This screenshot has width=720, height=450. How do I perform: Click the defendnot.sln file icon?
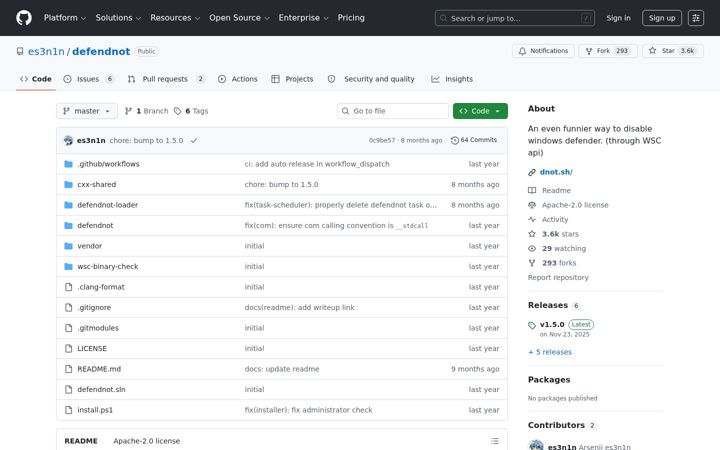point(68,389)
